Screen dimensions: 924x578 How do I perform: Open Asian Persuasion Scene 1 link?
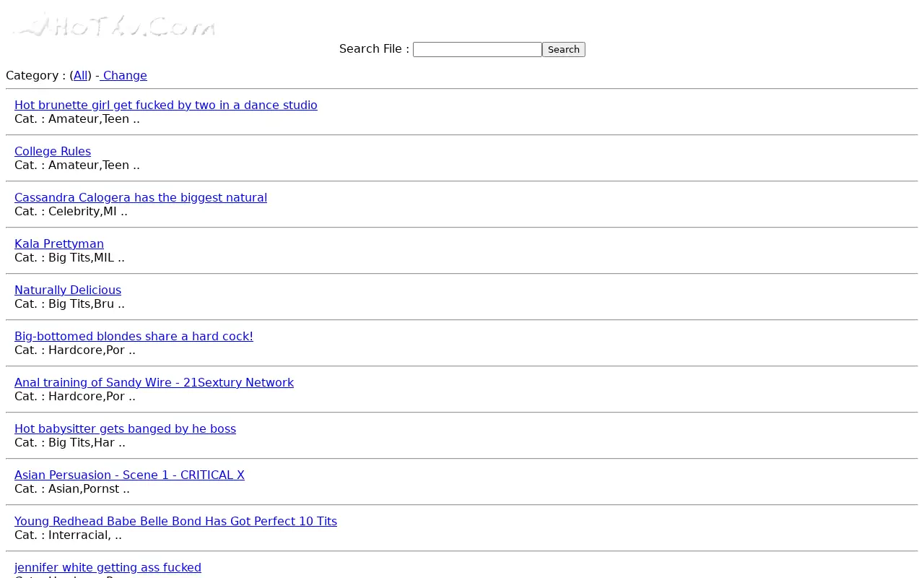(129, 475)
